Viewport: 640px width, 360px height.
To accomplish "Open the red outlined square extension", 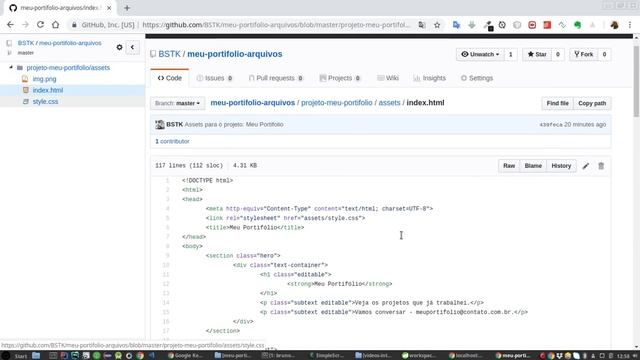I will coord(532,25).
